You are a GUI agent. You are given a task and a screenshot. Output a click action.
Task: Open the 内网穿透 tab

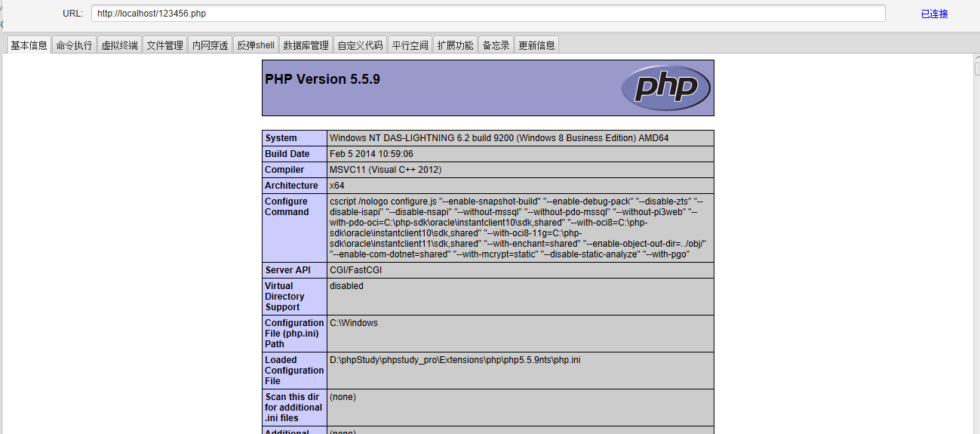coord(210,45)
